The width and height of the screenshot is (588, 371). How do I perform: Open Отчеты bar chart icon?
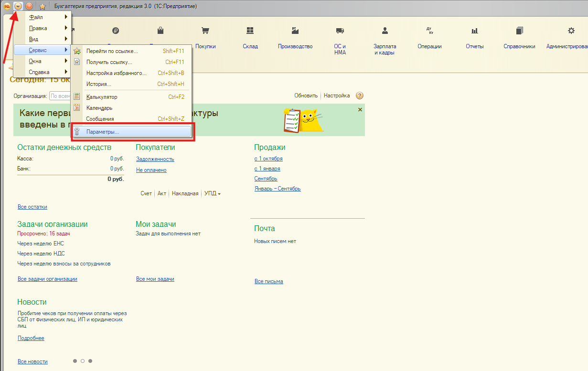(474, 31)
